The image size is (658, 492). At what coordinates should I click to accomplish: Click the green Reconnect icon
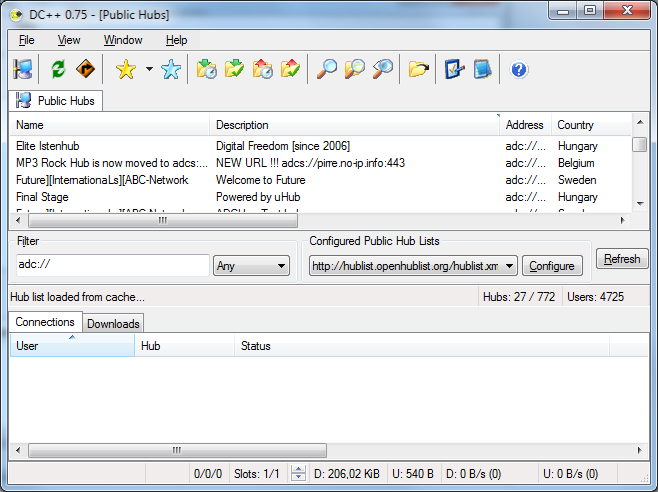click(59, 69)
